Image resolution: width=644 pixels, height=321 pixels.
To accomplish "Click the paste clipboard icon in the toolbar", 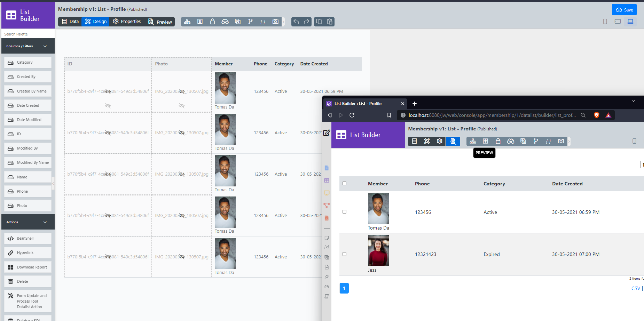I will 330,22.
